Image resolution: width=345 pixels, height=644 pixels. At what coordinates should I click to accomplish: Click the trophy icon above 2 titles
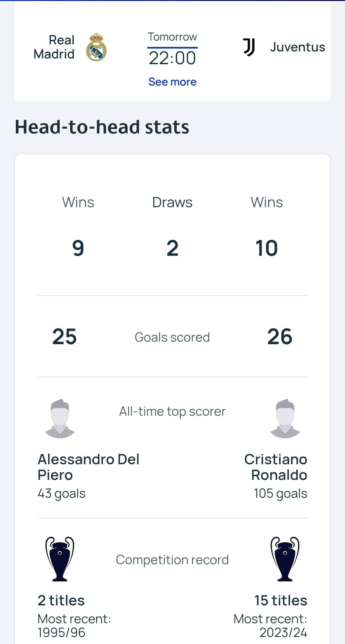tap(60, 559)
